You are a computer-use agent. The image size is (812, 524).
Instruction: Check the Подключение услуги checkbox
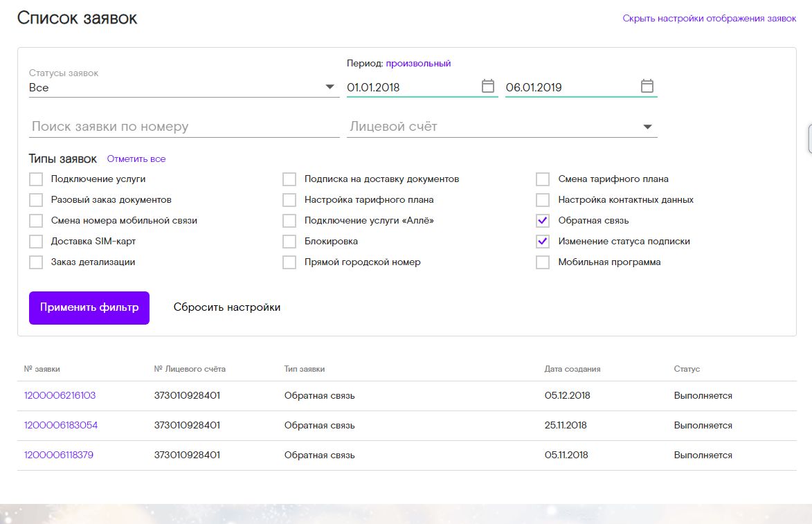click(36, 179)
